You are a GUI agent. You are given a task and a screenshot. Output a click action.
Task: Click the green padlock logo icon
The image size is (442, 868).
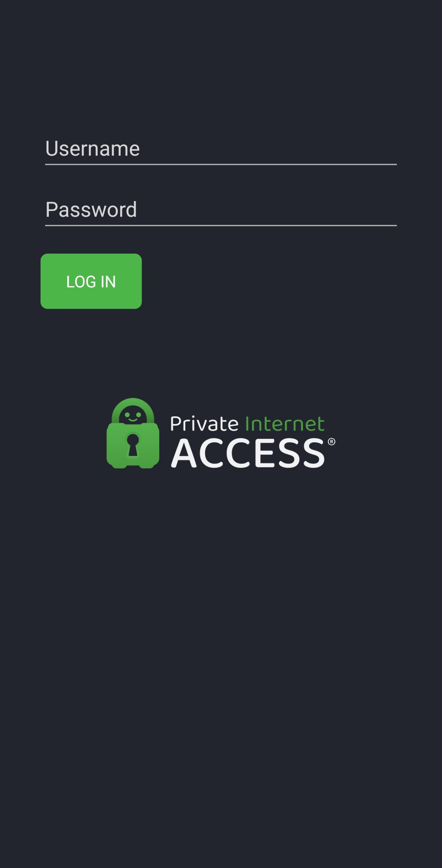pos(133,433)
